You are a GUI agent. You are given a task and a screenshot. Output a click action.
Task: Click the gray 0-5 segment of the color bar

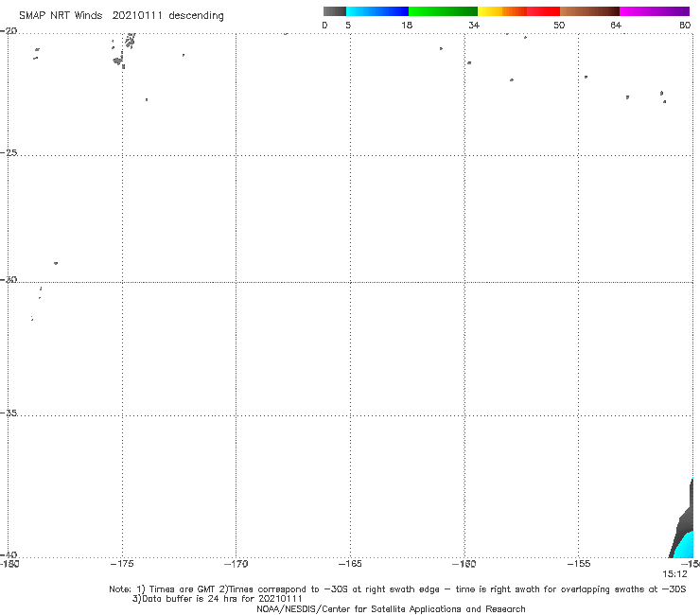(x=335, y=11)
